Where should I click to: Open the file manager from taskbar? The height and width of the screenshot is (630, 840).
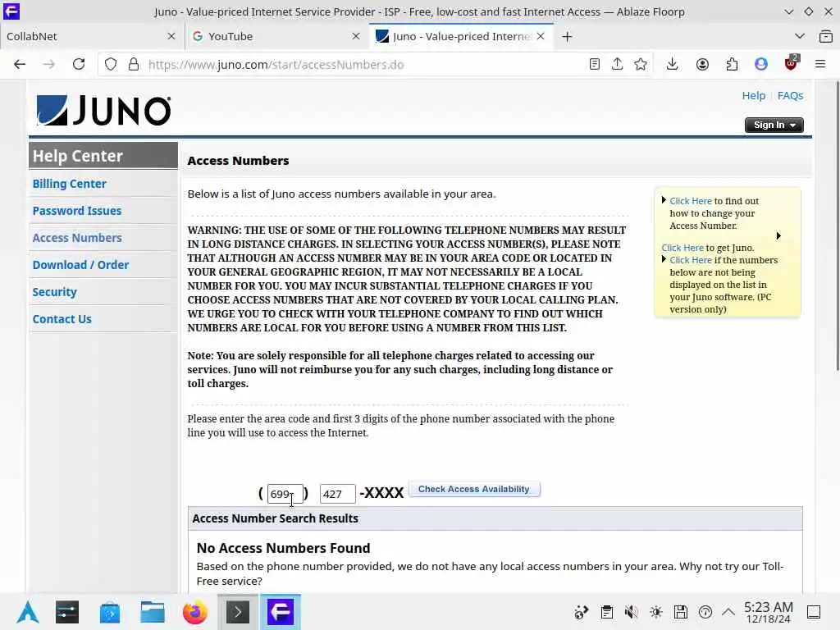[152, 612]
